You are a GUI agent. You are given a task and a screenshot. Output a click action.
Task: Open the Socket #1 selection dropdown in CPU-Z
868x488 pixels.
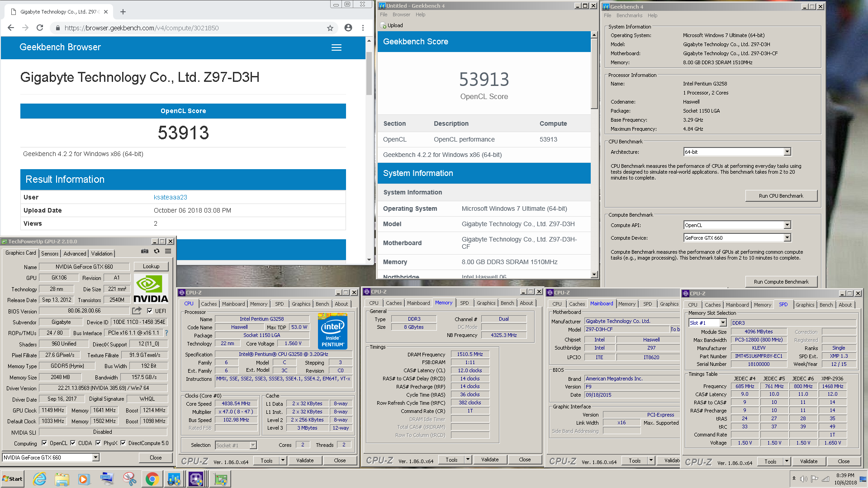[x=253, y=445]
